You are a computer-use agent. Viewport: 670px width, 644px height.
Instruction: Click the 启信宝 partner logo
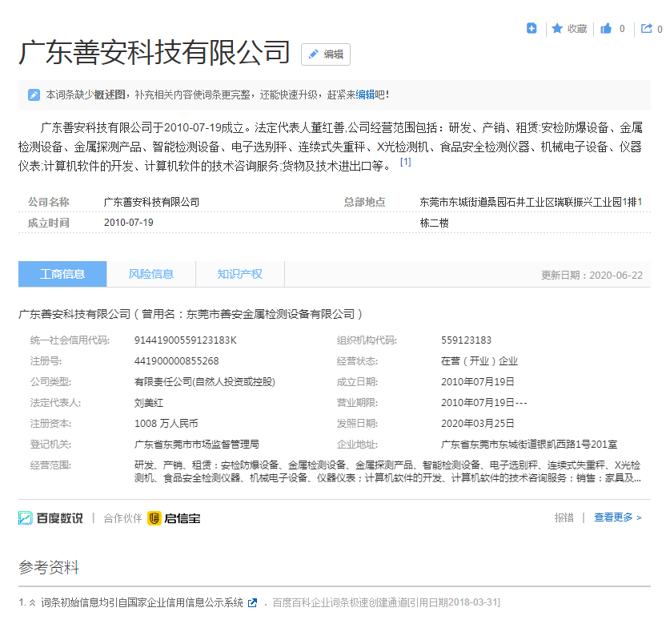tap(174, 518)
